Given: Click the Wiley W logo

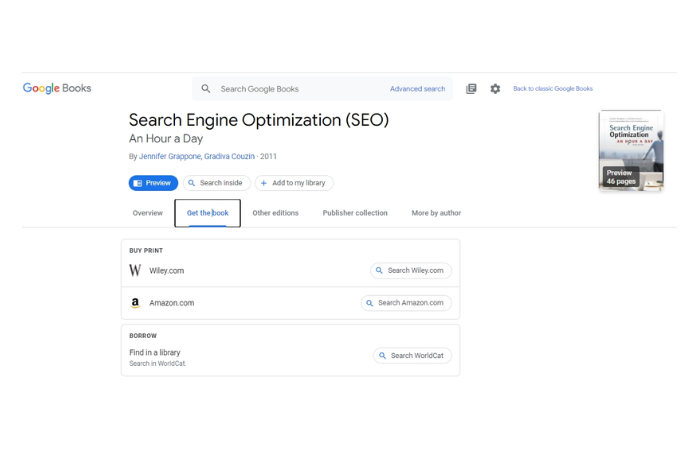Looking at the screenshot, I should pyautogui.click(x=135, y=271).
